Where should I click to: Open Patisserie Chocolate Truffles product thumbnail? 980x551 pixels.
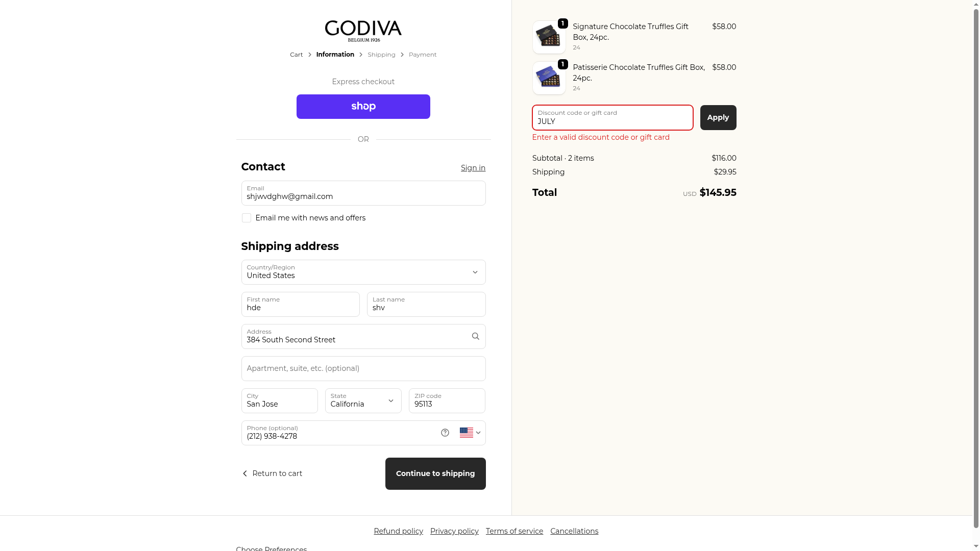pyautogui.click(x=549, y=78)
